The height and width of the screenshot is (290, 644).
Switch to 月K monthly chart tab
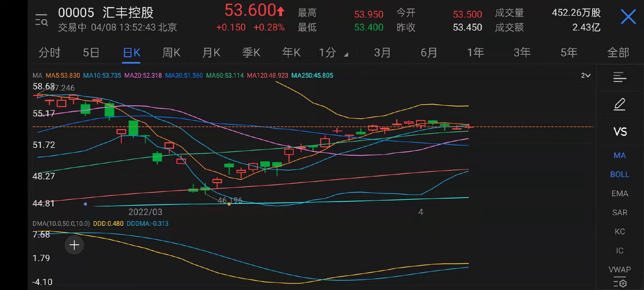pos(211,53)
